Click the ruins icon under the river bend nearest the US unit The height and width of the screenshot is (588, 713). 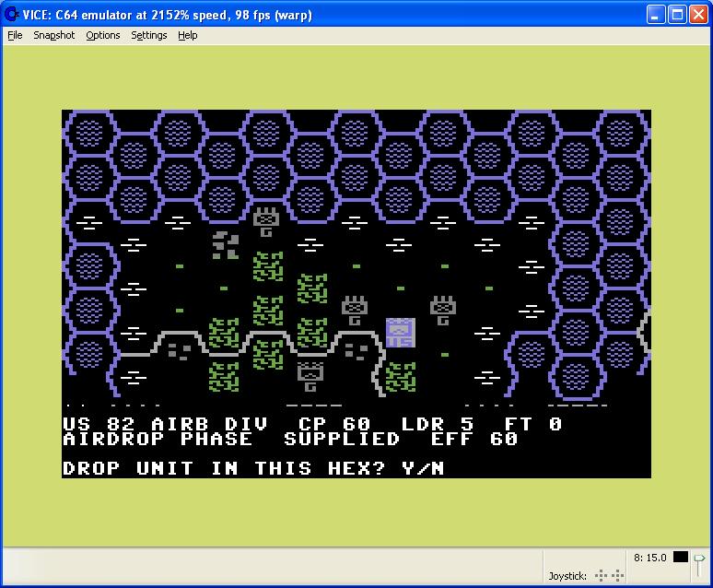click(356, 351)
